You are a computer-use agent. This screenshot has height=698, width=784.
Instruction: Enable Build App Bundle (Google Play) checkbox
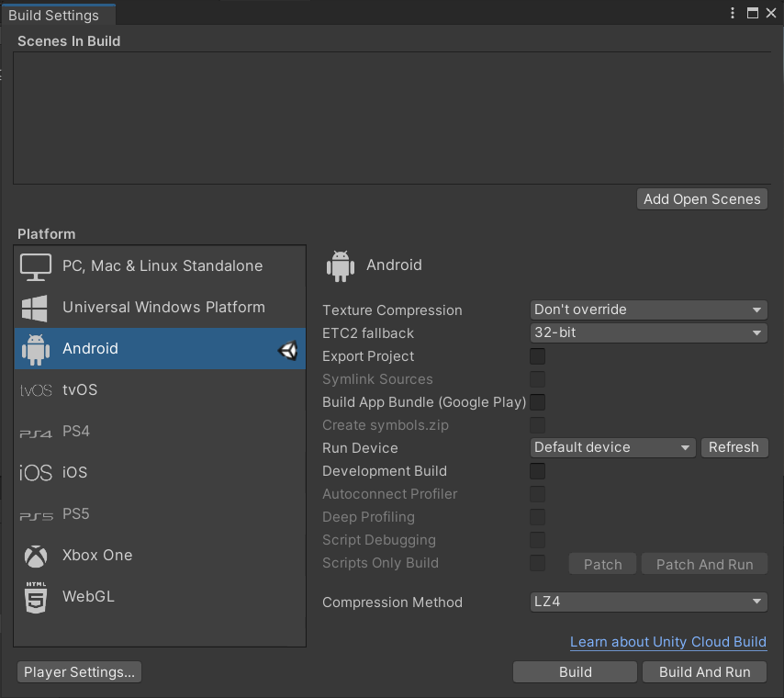(537, 402)
